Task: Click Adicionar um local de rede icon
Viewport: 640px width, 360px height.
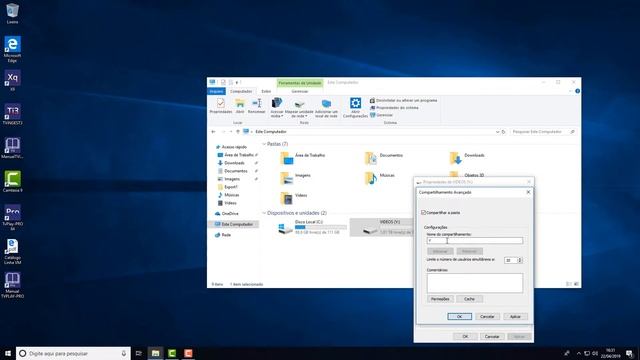Action: [x=326, y=108]
